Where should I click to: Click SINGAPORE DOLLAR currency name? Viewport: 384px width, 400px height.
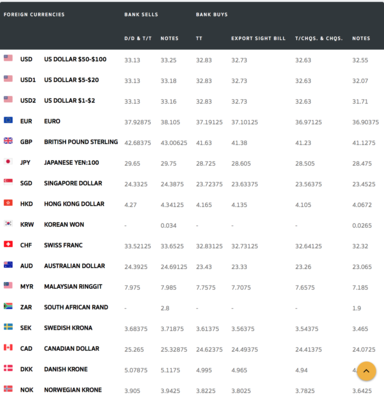point(73,183)
